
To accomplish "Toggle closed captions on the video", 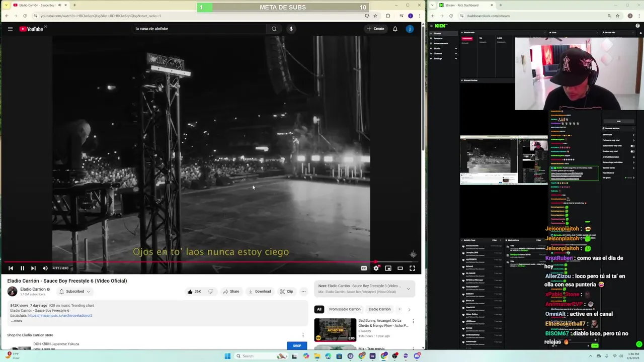I will click(x=364, y=268).
